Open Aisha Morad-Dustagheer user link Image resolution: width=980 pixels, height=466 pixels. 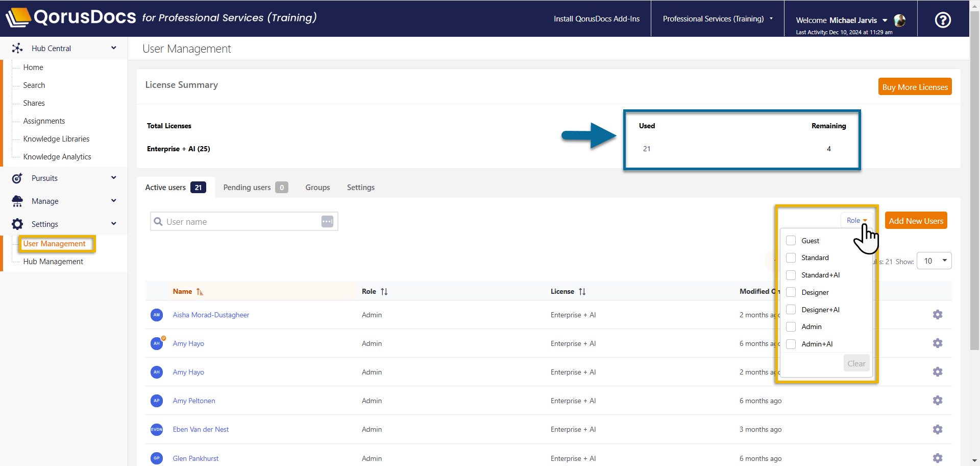pyautogui.click(x=211, y=315)
